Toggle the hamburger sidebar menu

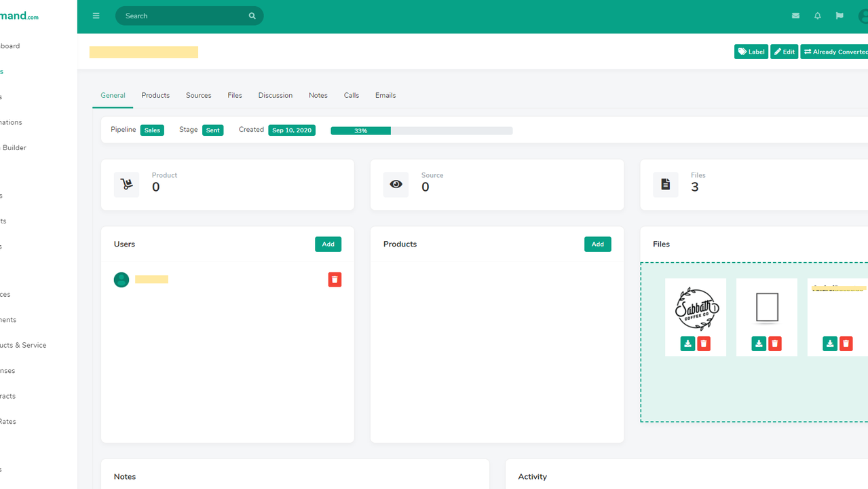click(x=96, y=16)
